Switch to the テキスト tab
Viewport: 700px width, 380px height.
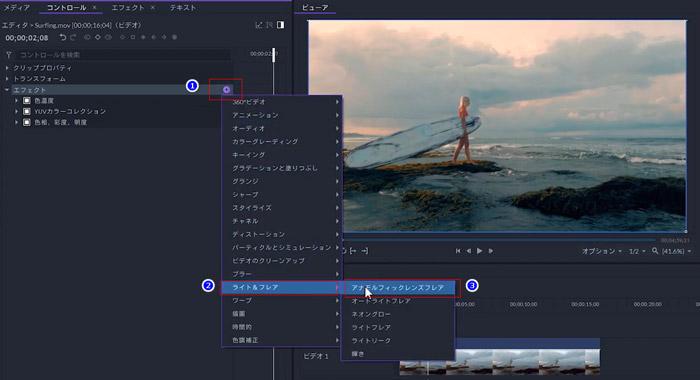(183, 8)
